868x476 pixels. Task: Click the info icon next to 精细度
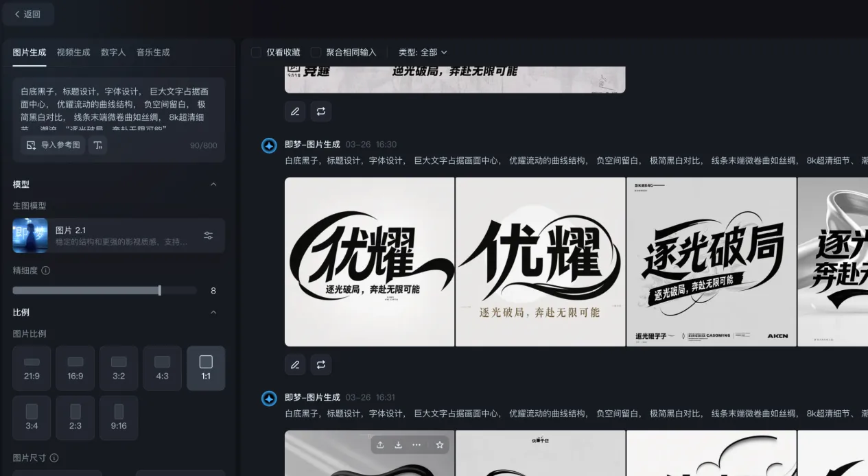(46, 270)
